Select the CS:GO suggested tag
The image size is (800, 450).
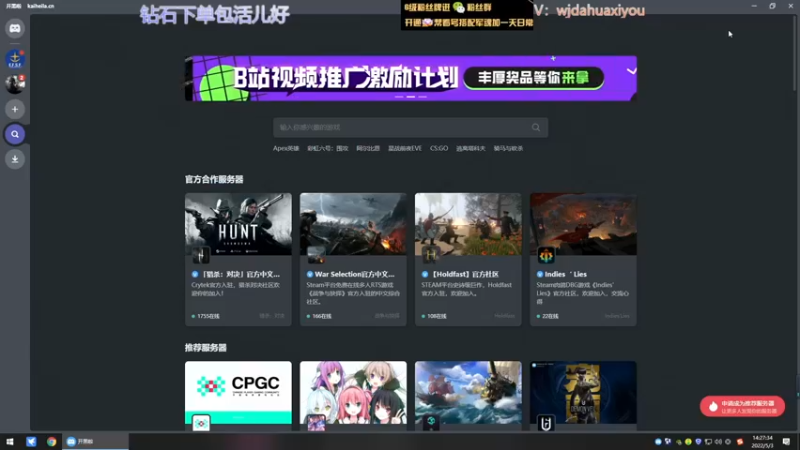click(439, 148)
